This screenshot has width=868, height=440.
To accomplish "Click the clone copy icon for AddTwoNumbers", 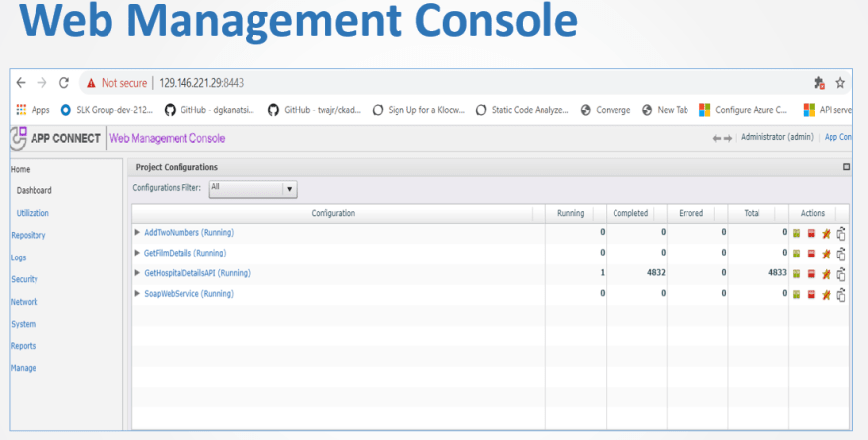I will click(x=841, y=234).
